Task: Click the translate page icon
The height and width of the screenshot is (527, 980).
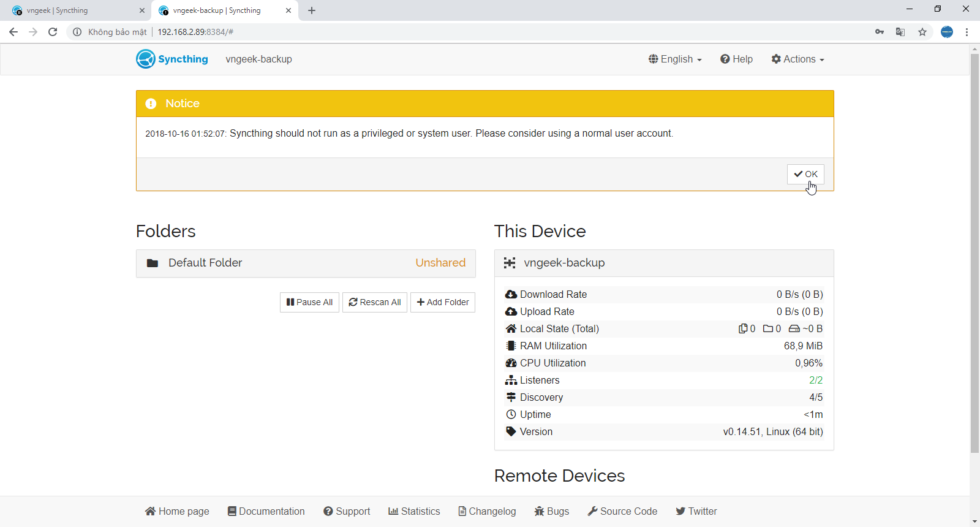Action: (900, 32)
